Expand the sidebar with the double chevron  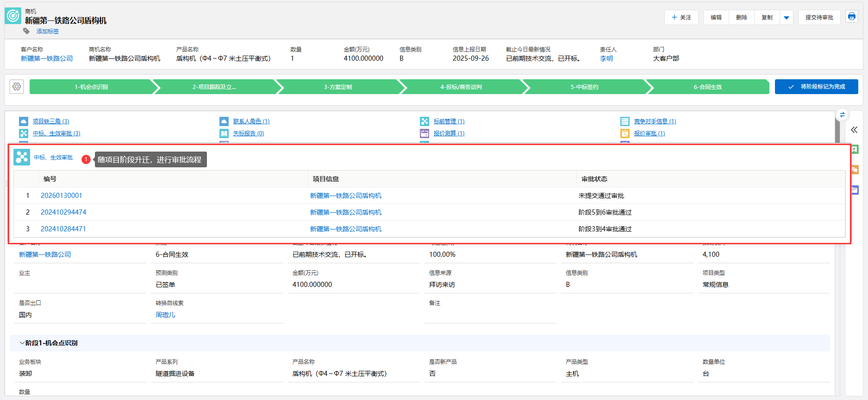(854, 130)
